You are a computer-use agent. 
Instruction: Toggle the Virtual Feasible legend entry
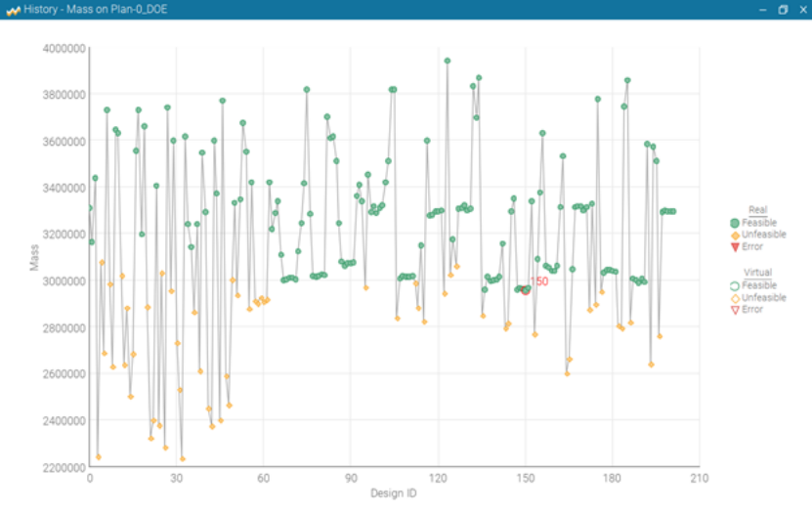pyautogui.click(x=753, y=285)
